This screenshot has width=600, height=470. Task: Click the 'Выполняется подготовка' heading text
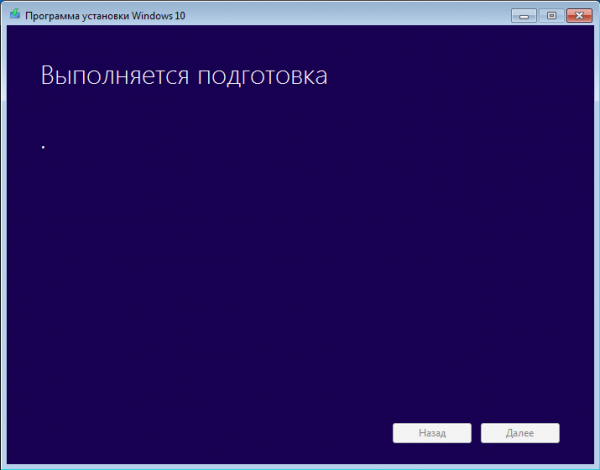click(184, 76)
